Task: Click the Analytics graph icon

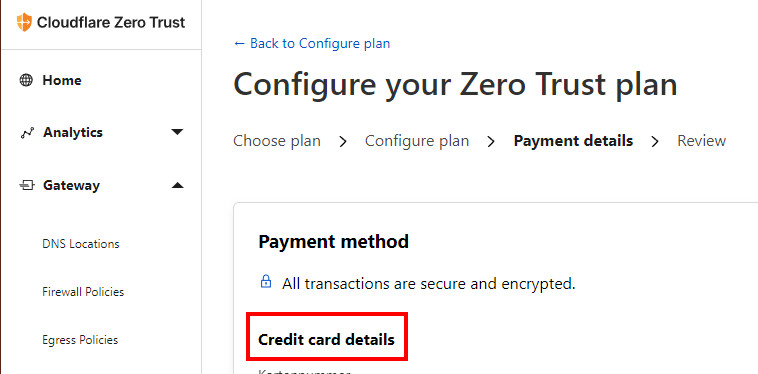Action: [27, 133]
